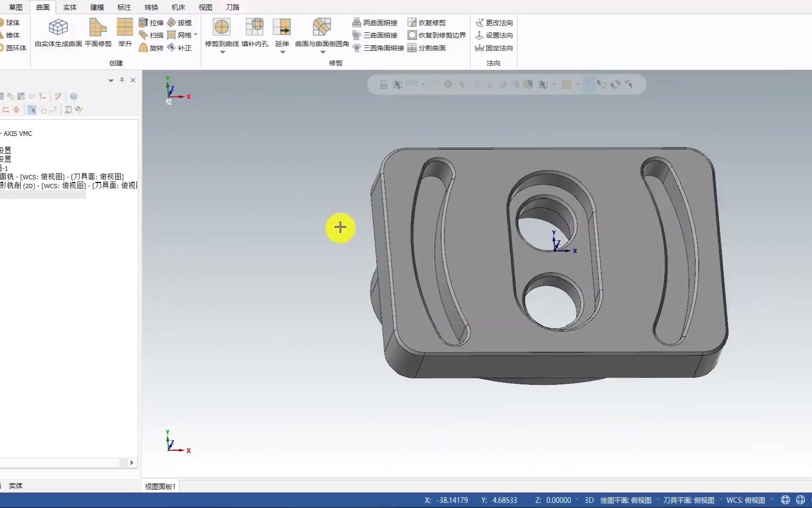Expand cursor mode dropdown in selection bar
Screen dimensions: 812x508
(423, 84)
